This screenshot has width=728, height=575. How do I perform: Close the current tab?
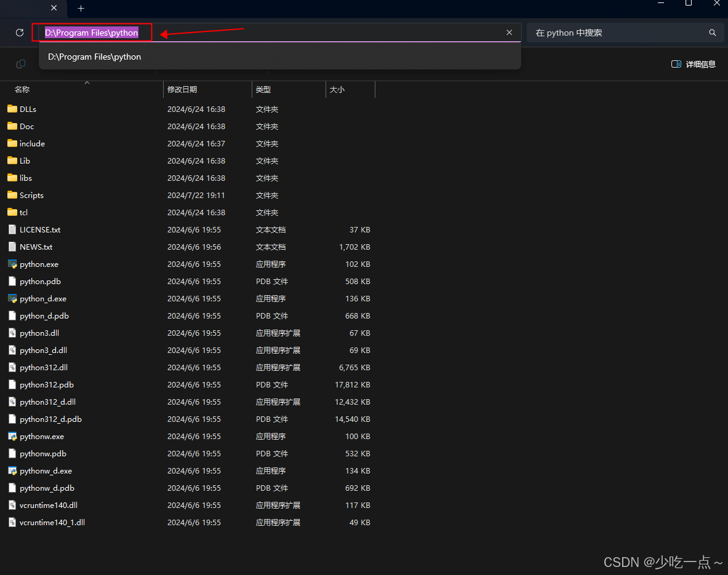tap(54, 8)
